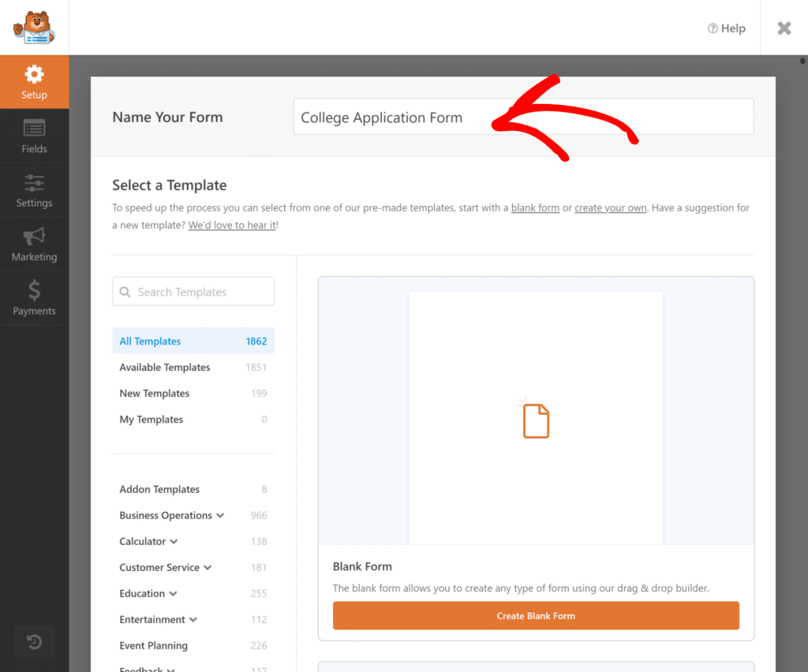Expand the Customer Service category
The image size is (808, 672).
click(x=161, y=567)
